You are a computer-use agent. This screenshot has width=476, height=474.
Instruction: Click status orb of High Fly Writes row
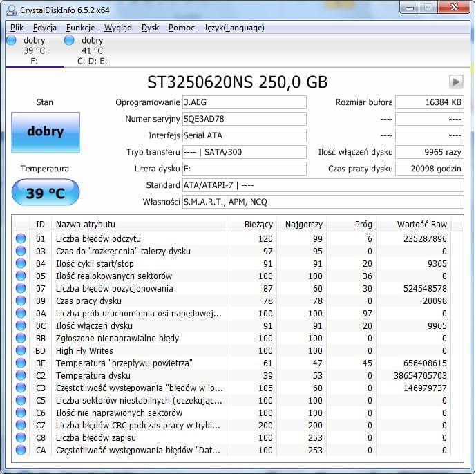click(21, 351)
